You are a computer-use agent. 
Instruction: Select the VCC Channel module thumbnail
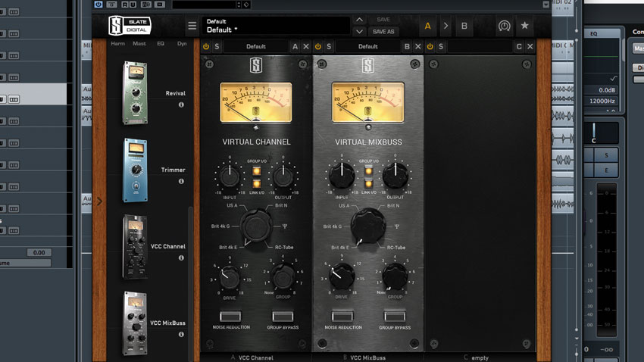pyautogui.click(x=135, y=246)
